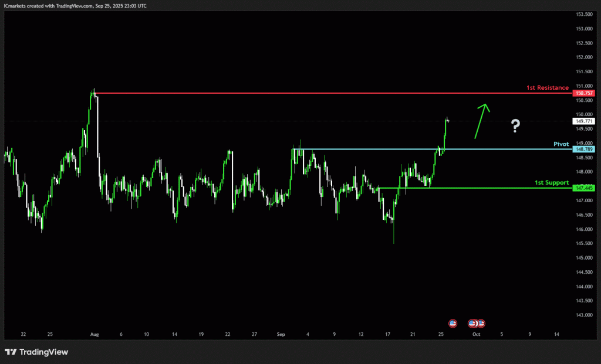Click the '21' date axis label
The image size is (601, 364).
[x=413, y=334]
